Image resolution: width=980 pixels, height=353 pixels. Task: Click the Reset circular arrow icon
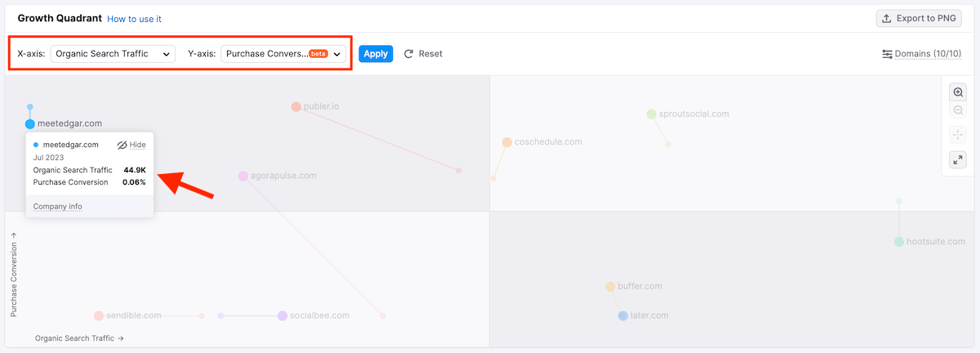click(409, 54)
